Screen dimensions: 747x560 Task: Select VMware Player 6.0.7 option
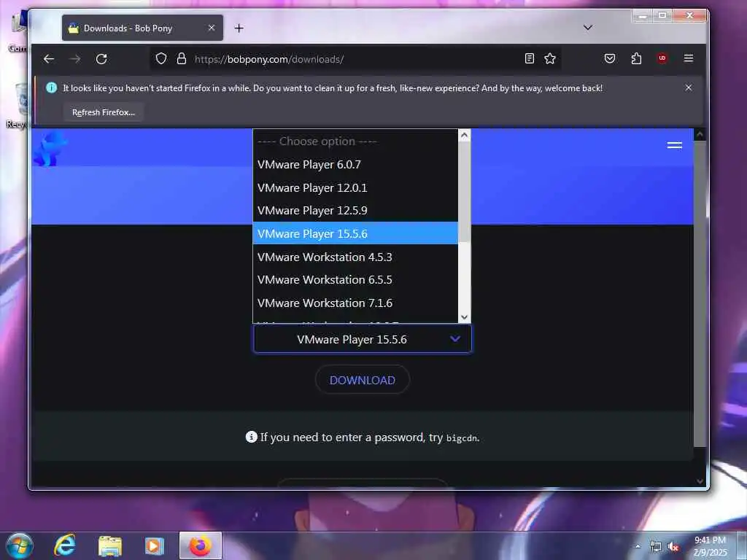(355, 165)
